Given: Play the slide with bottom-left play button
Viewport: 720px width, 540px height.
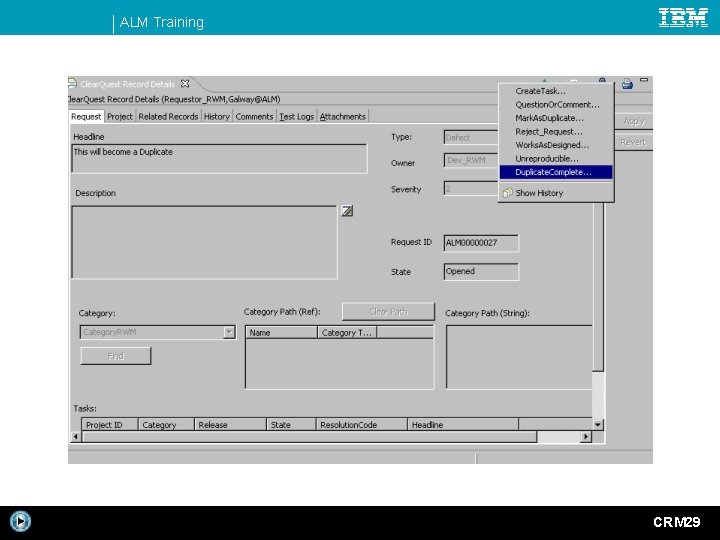Looking at the screenshot, I should tap(20, 521).
